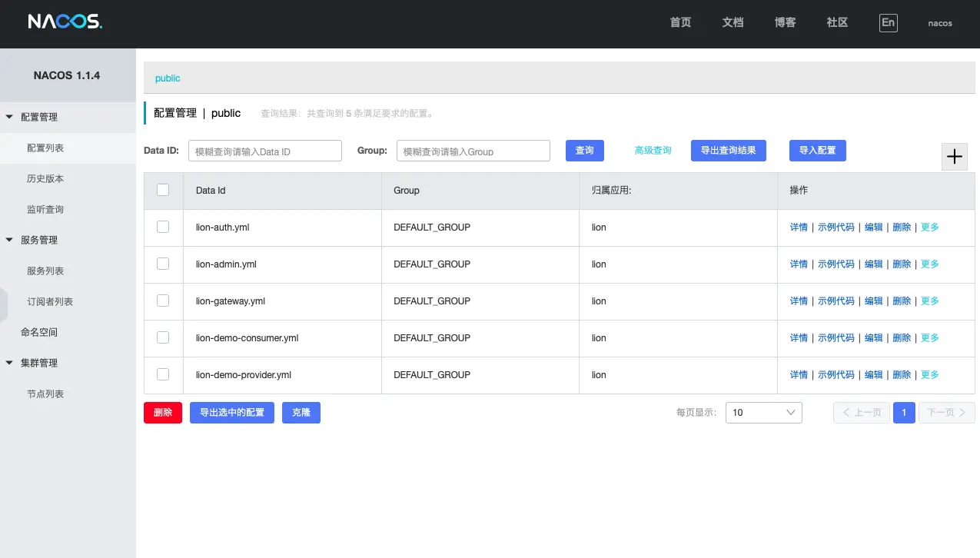The image size is (980, 558).
Task: Click 编辑 for lion-demo-provider.yml
Action: tap(873, 375)
